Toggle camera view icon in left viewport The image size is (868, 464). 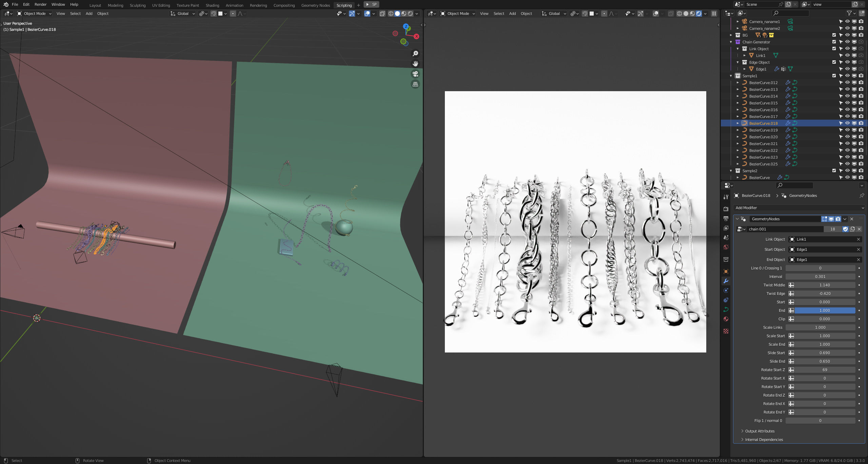[x=415, y=74]
